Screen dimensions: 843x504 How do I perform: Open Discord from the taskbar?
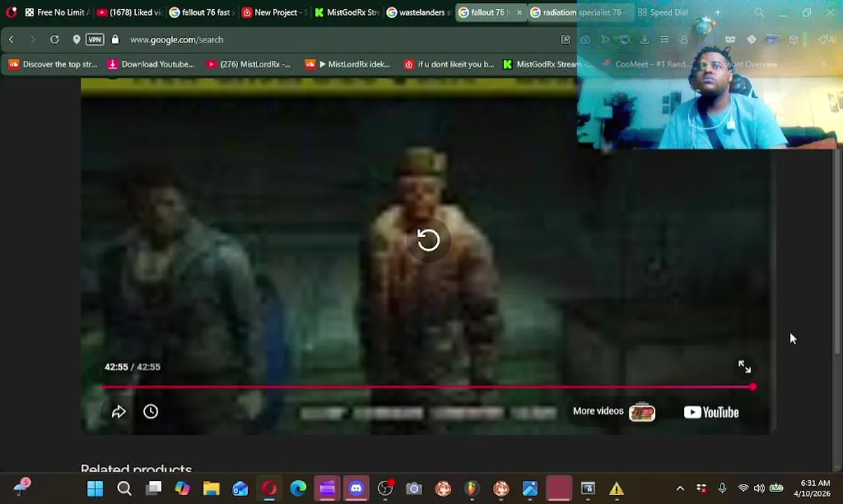point(356,489)
